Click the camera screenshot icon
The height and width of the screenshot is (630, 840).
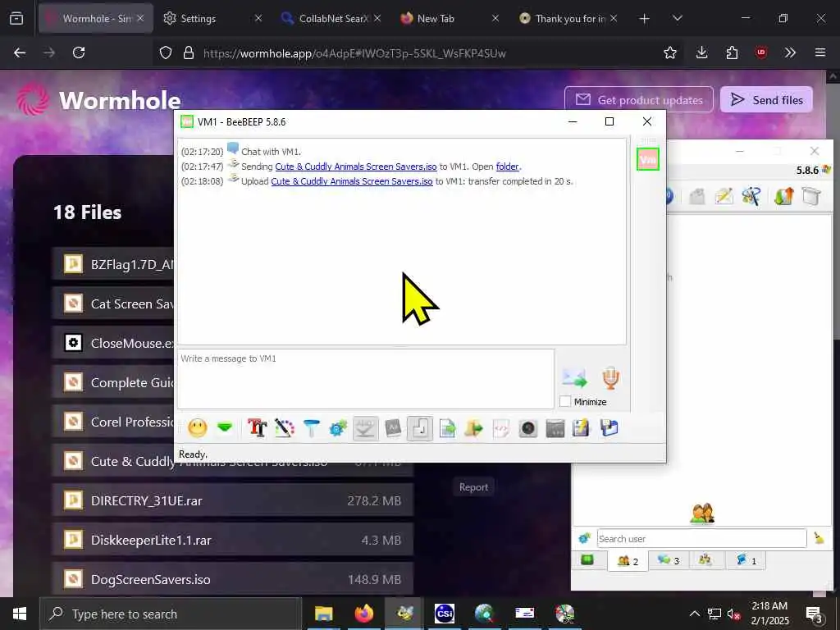click(527, 428)
